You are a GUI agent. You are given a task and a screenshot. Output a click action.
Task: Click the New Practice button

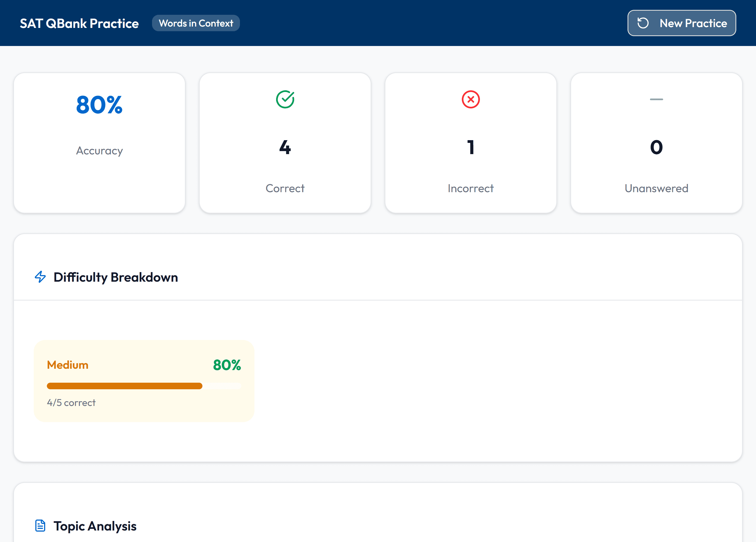681,23
